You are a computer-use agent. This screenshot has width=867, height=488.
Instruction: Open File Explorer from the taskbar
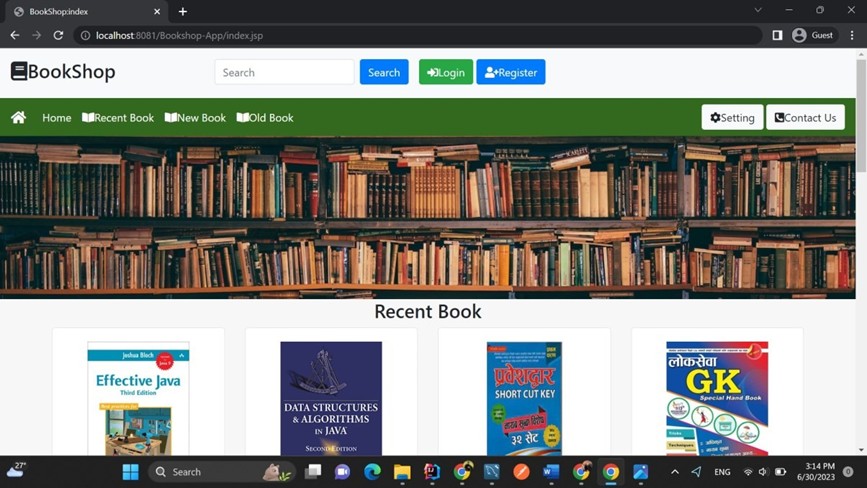pyautogui.click(x=402, y=471)
